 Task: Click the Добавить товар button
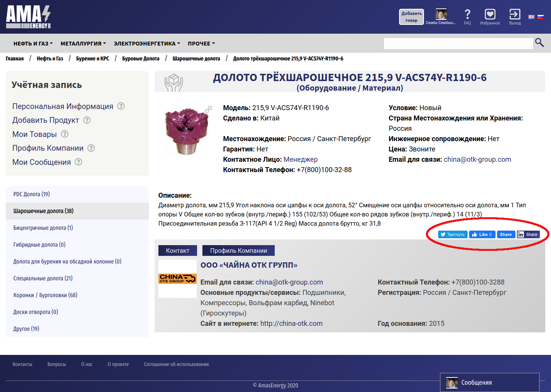pyautogui.click(x=411, y=17)
